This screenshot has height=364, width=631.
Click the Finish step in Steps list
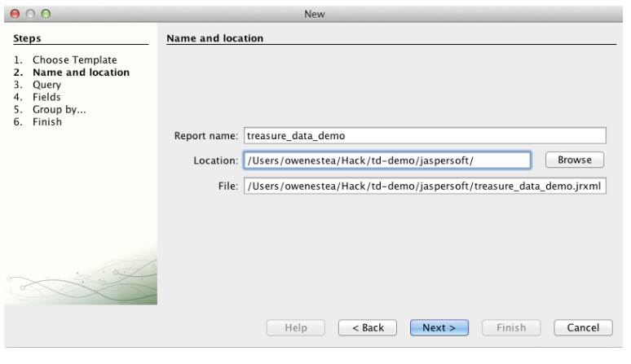[47, 122]
